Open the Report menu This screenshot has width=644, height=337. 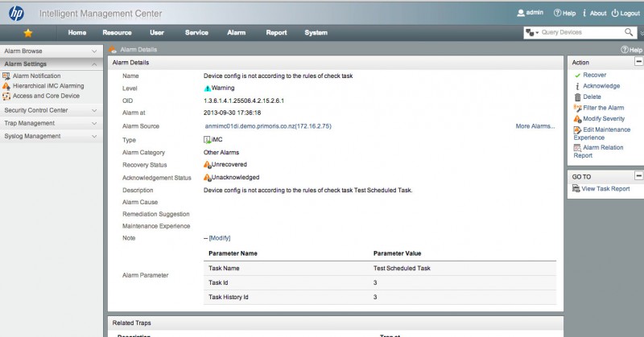[276, 32]
